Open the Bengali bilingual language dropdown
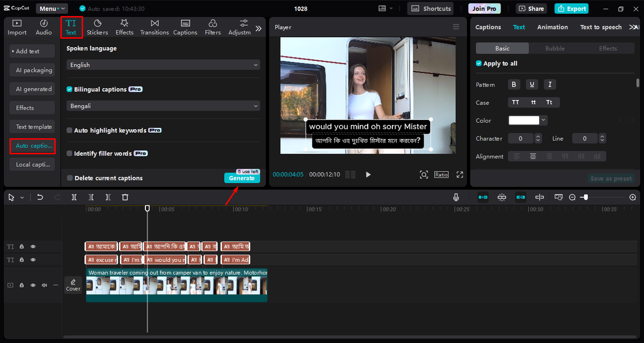The height and width of the screenshot is (343, 644). point(164,106)
